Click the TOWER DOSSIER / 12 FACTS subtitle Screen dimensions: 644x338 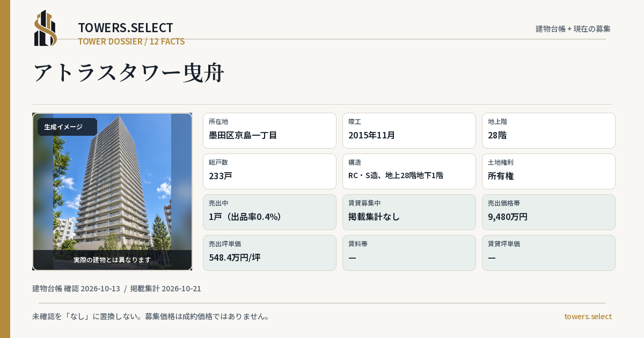(131, 41)
